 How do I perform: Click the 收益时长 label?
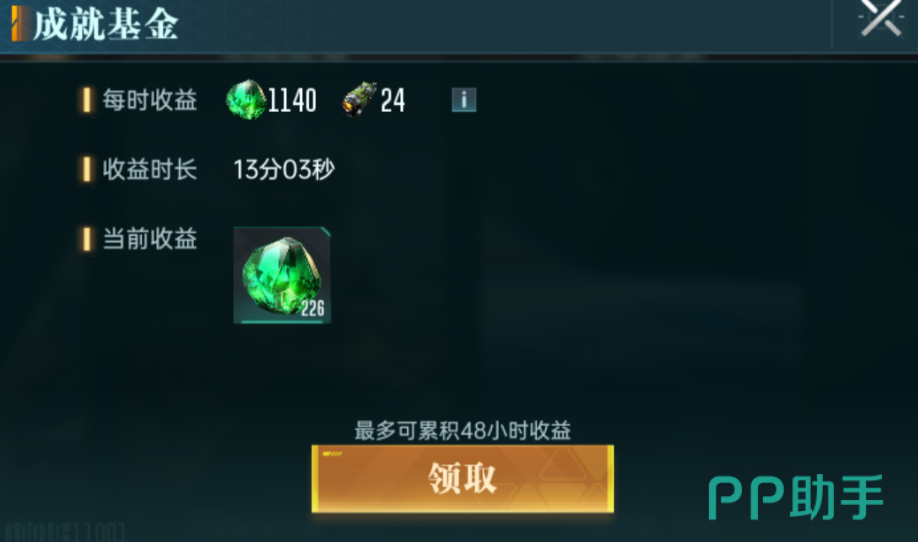(150, 170)
